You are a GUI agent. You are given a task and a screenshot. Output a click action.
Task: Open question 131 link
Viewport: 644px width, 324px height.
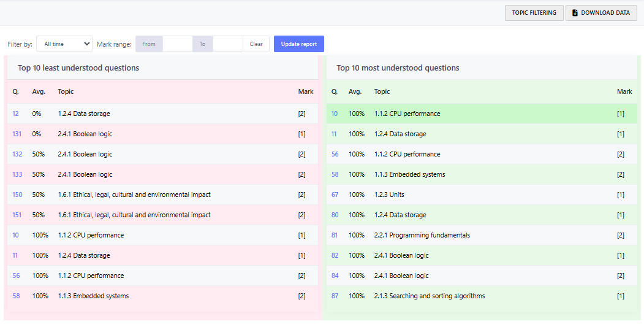tap(17, 134)
